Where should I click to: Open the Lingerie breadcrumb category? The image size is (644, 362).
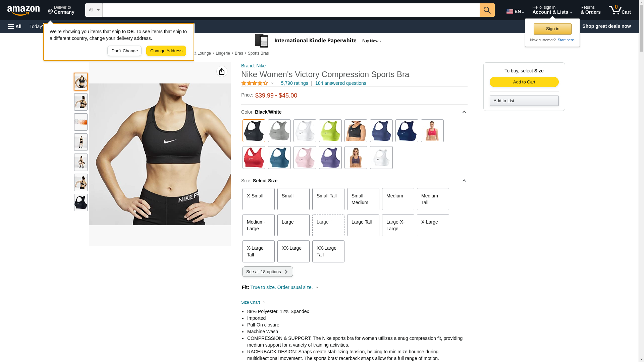tap(223, 53)
